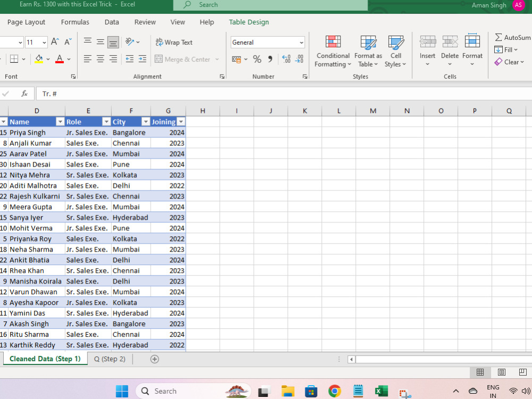The width and height of the screenshot is (532, 399).
Task: Click the Decrease Decimal icon
Action: coord(300,60)
